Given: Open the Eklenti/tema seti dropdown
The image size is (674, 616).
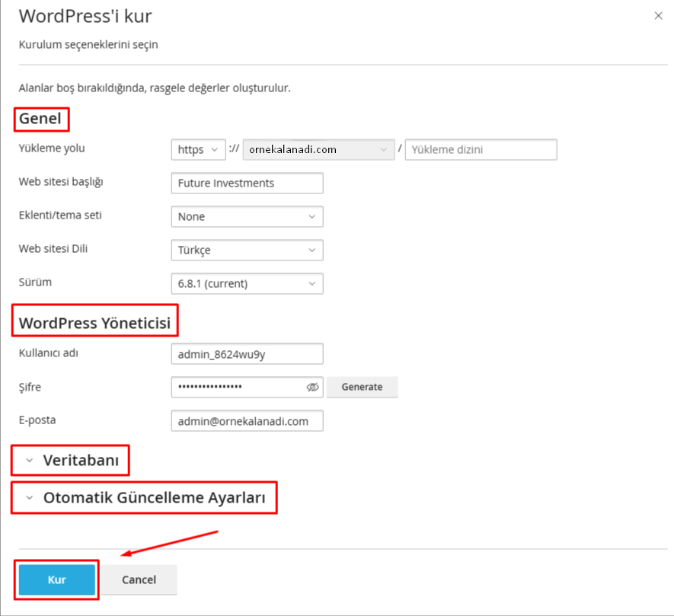Looking at the screenshot, I should click(x=248, y=217).
